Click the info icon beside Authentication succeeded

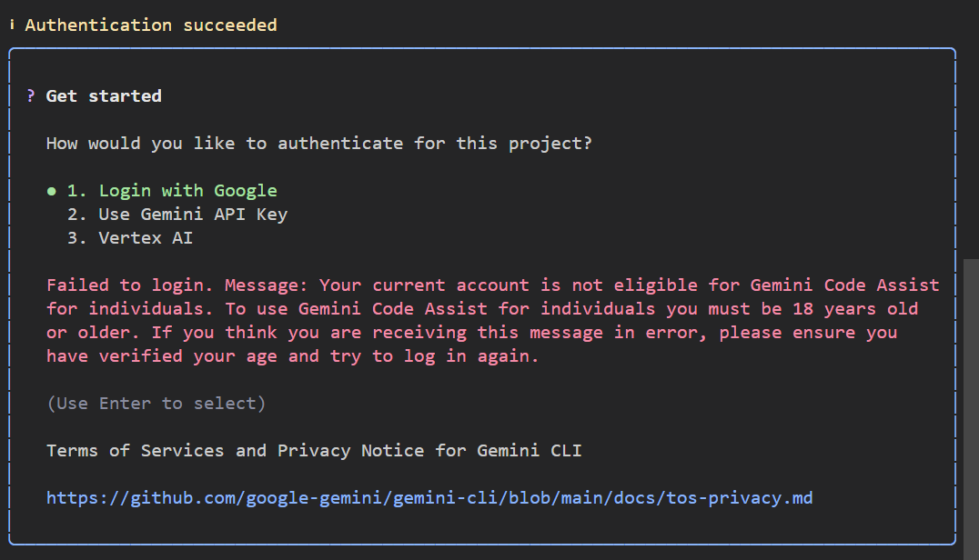click(x=12, y=25)
